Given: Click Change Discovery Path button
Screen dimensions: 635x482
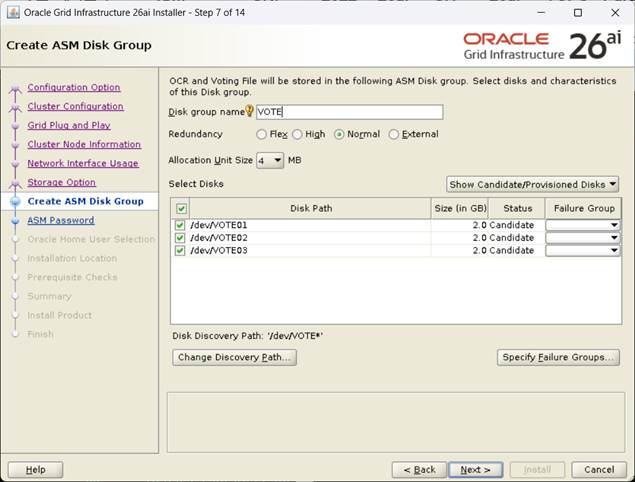Looking at the screenshot, I should 234,357.
